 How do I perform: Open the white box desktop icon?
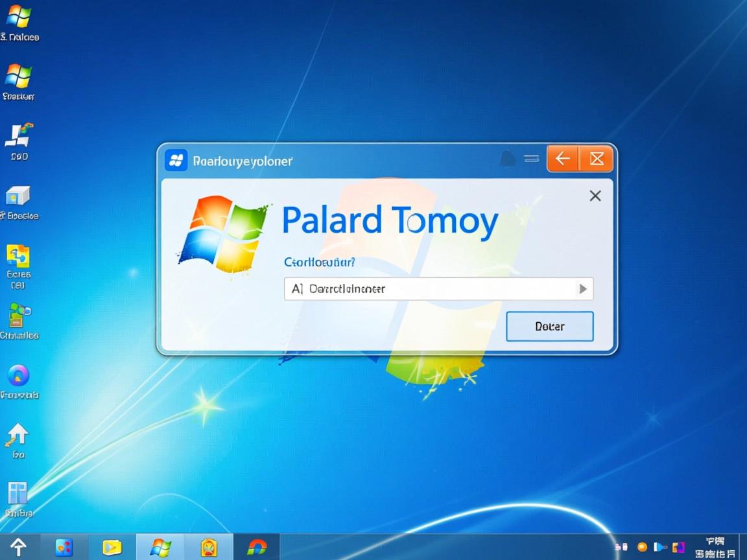[18, 195]
